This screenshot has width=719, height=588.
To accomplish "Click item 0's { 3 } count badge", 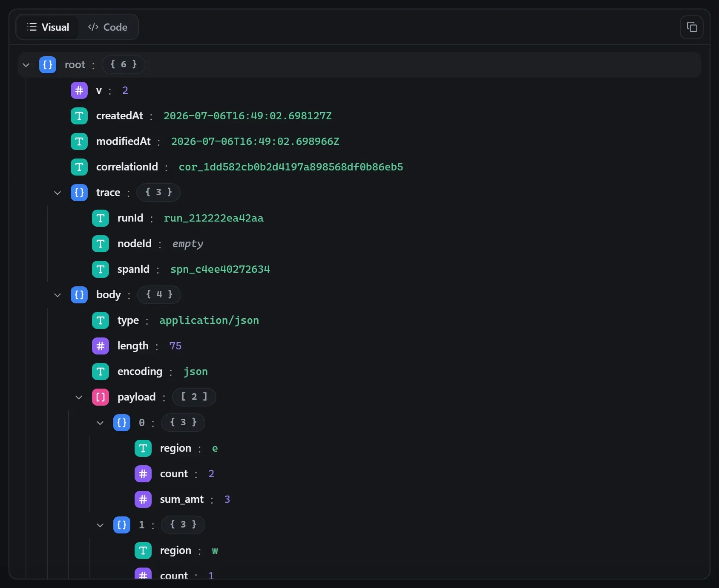I will [x=183, y=423].
